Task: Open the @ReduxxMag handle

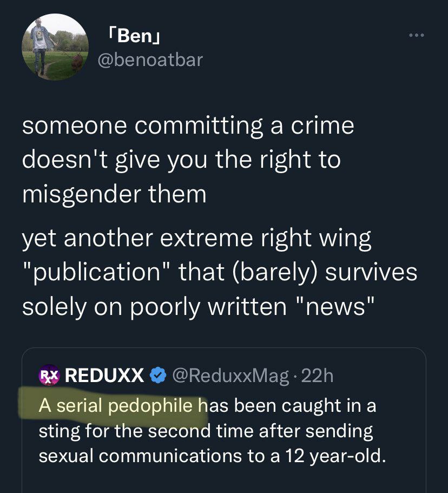Action: (x=229, y=374)
